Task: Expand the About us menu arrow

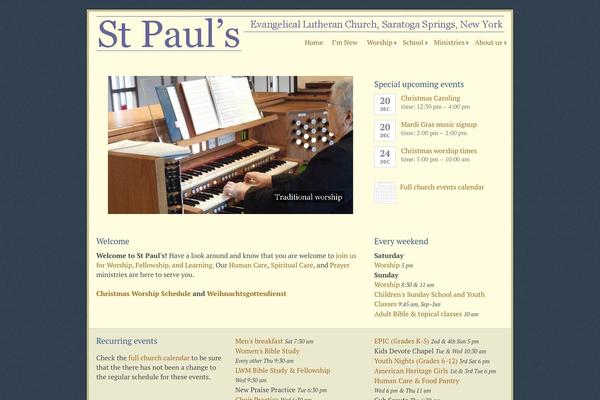Action: click(x=505, y=43)
